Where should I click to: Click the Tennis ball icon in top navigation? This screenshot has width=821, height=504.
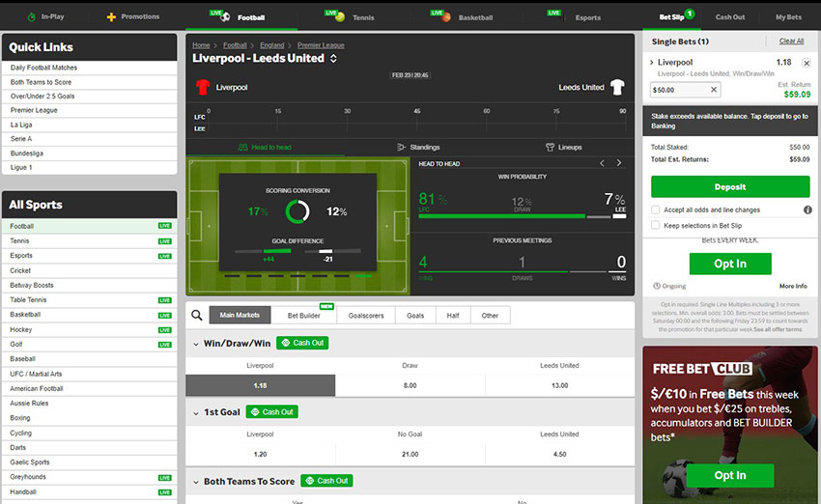click(x=340, y=17)
